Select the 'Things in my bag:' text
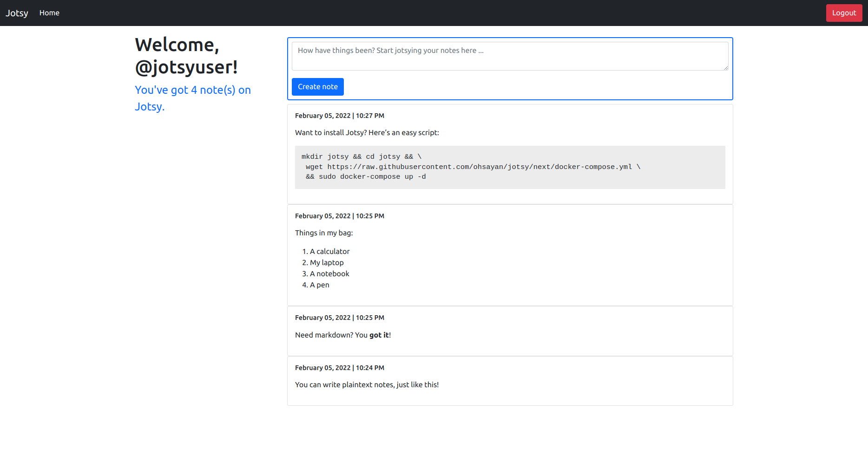Image resolution: width=868 pixels, height=455 pixels. (x=324, y=233)
